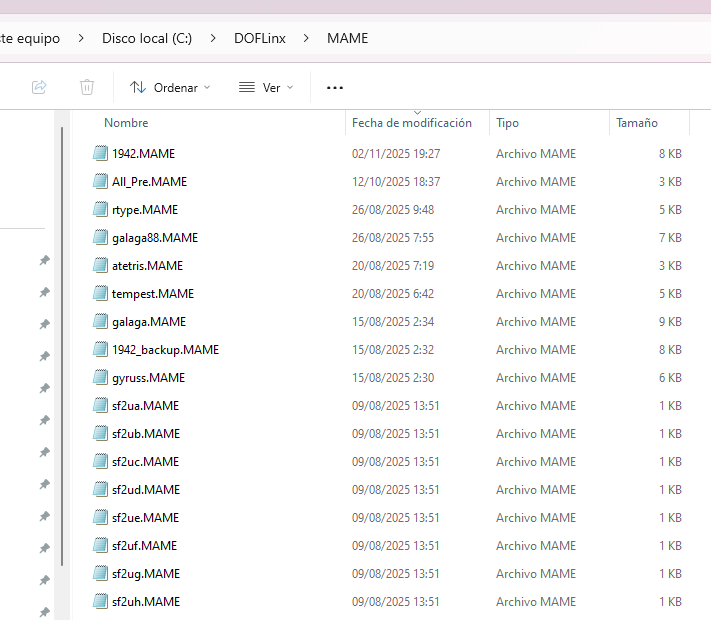Select the All_Pre.MAME file
The height and width of the screenshot is (620, 711).
(x=149, y=182)
